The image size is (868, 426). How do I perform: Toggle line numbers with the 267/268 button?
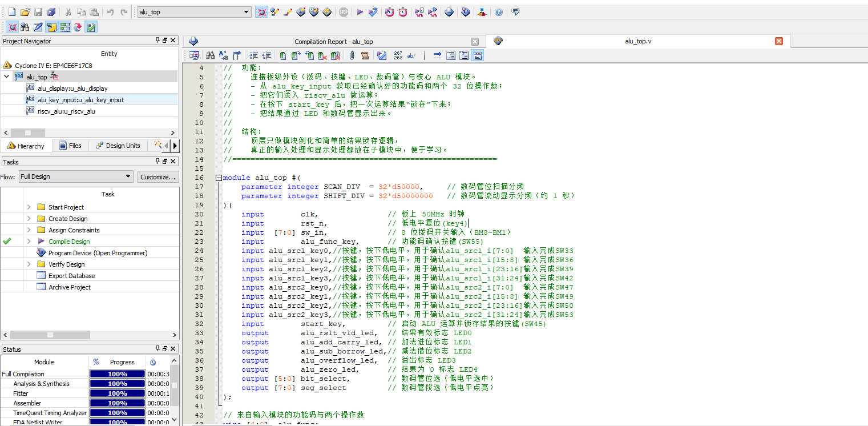[398, 55]
